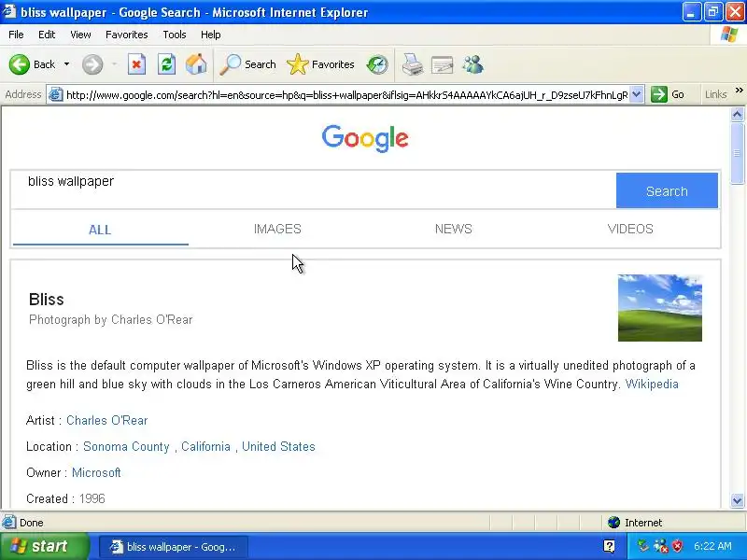This screenshot has height=560, width=747.
Task: Click the green Go button
Action: (669, 94)
